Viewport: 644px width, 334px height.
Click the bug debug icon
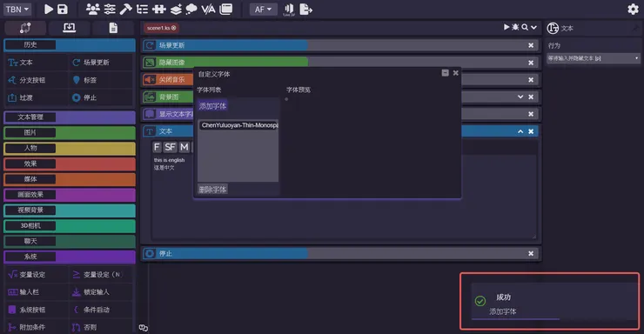click(x=515, y=27)
